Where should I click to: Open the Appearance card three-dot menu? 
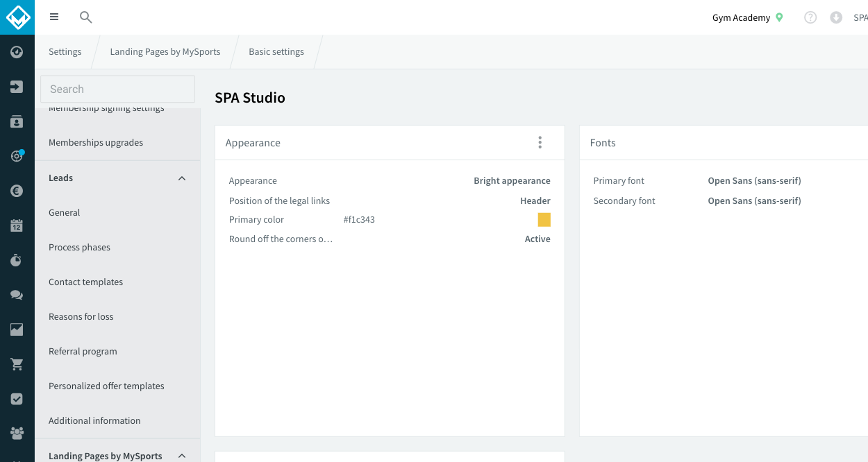pos(540,142)
